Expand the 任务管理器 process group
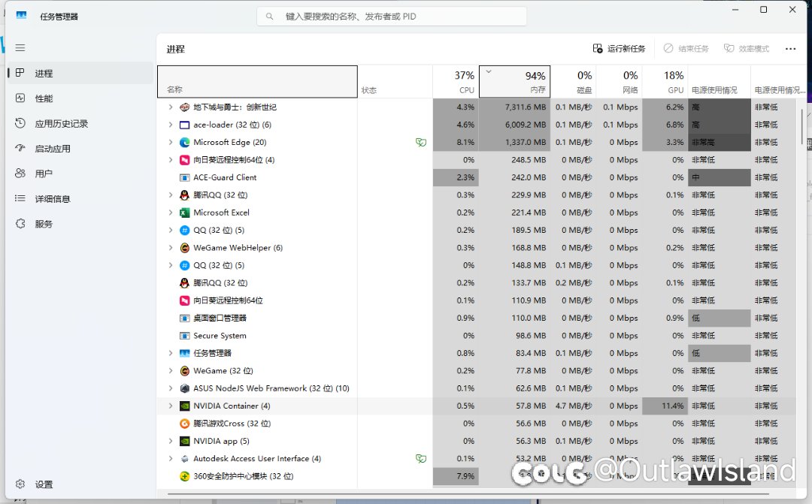The width and height of the screenshot is (812, 504). coord(171,354)
